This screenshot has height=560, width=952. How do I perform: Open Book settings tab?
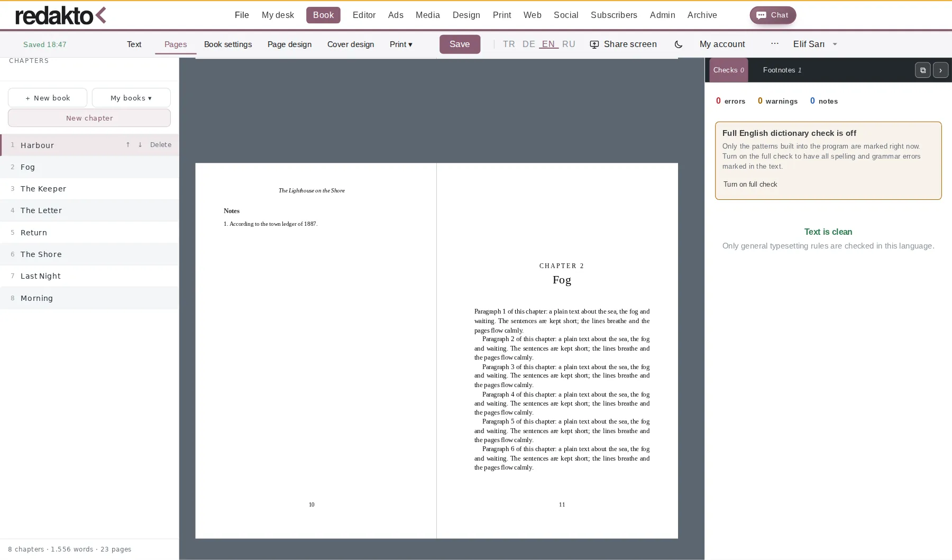(228, 44)
